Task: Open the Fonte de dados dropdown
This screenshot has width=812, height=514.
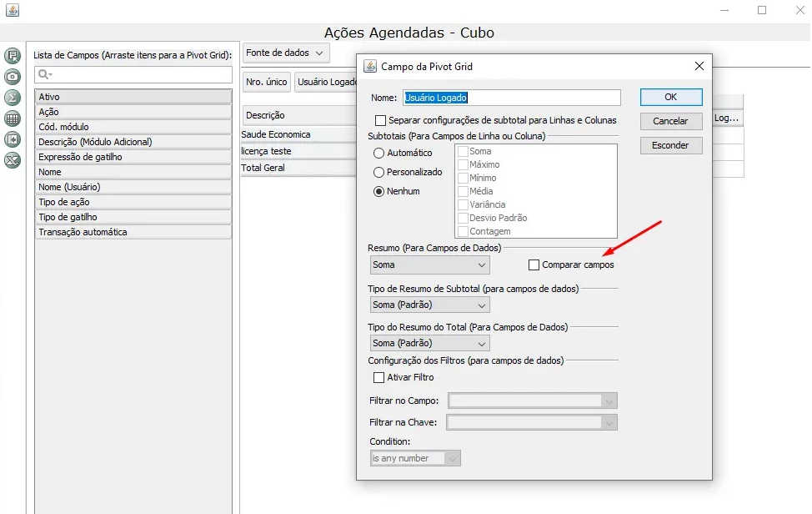Action: click(285, 53)
